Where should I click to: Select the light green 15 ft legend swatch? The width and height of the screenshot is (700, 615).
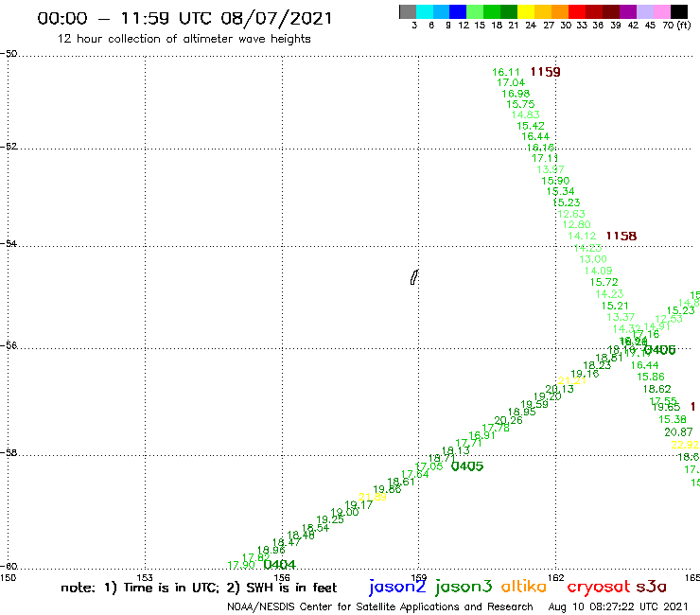coord(475,11)
